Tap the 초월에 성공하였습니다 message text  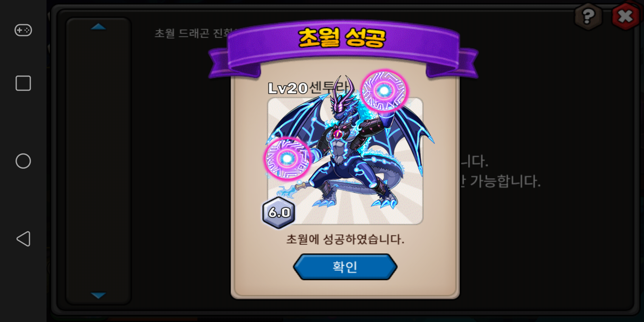(345, 239)
